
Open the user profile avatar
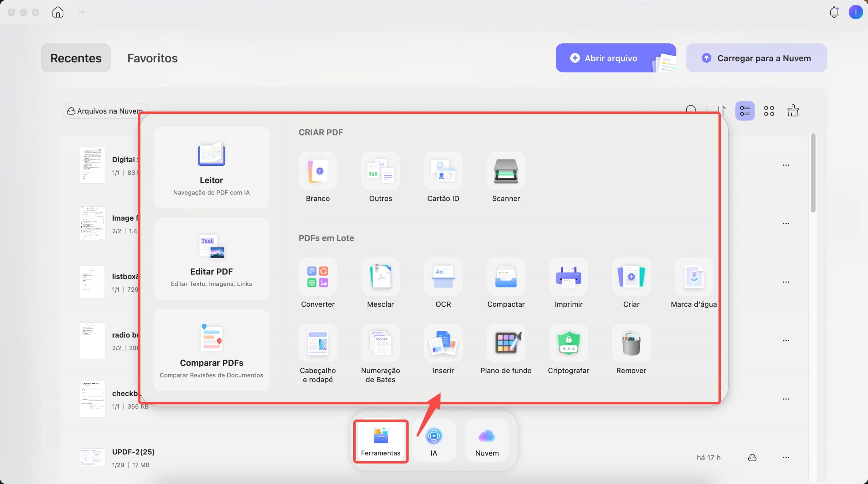(x=856, y=12)
